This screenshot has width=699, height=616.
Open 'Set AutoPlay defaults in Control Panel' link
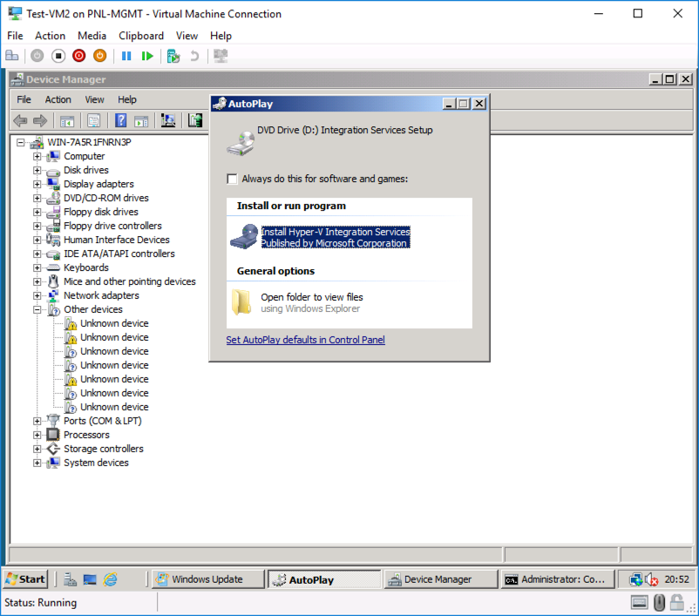305,340
